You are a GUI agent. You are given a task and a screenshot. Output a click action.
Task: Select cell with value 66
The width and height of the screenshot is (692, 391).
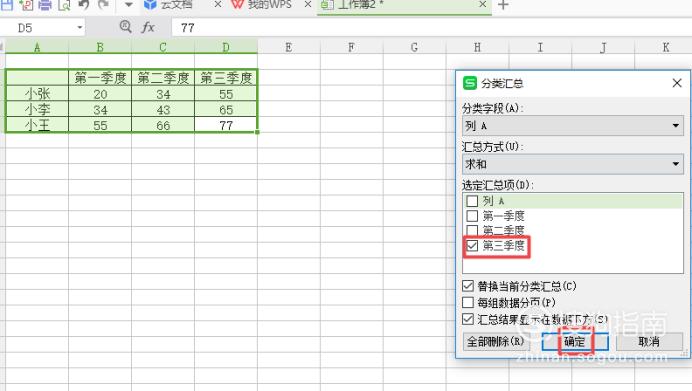coord(163,125)
